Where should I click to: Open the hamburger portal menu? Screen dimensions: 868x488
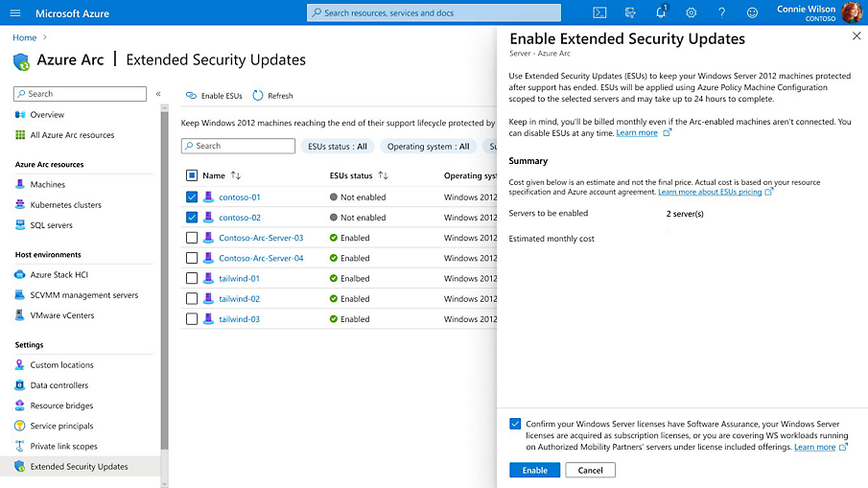tap(15, 13)
